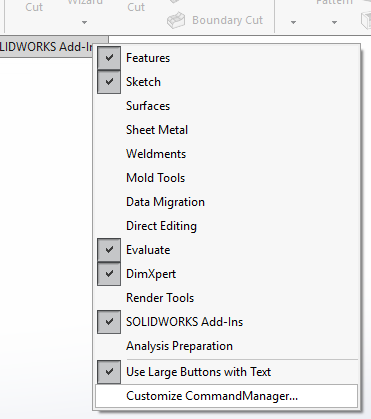Click the Boundary Cut label in the ribbon
The image size is (371, 419).
point(227,20)
